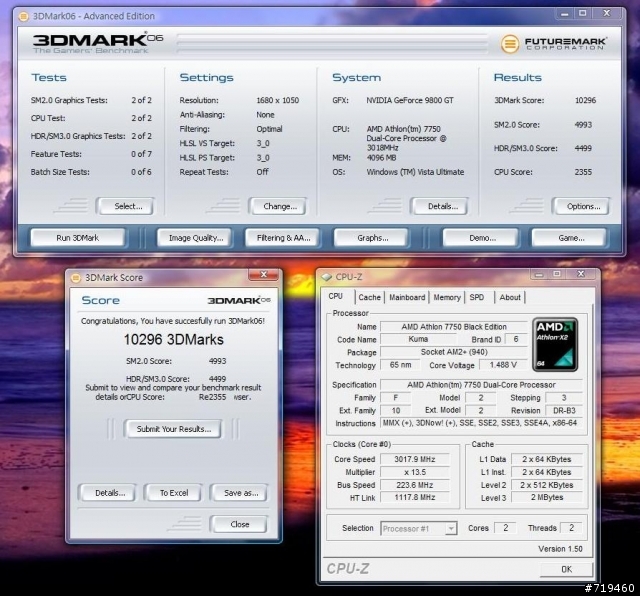Switch to the Cache tab in CPU-Z
Image resolution: width=640 pixels, height=596 pixels.
point(369,298)
